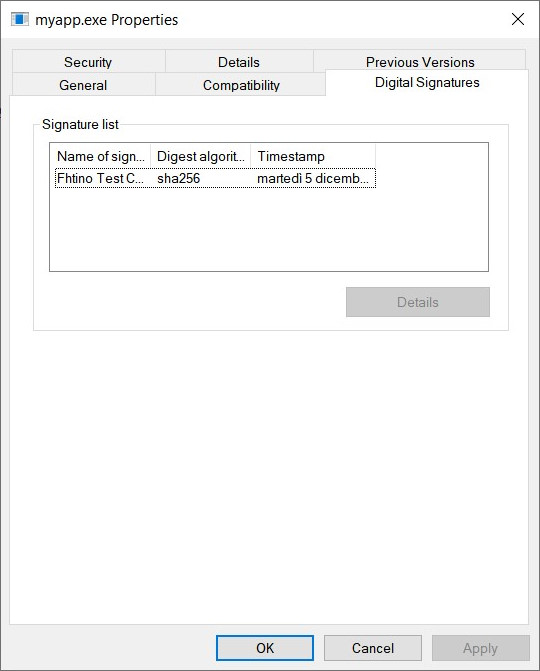Viewport: 540px width, 671px height.
Task: Click the myapp.exe application icon in title bar
Action: point(20,19)
